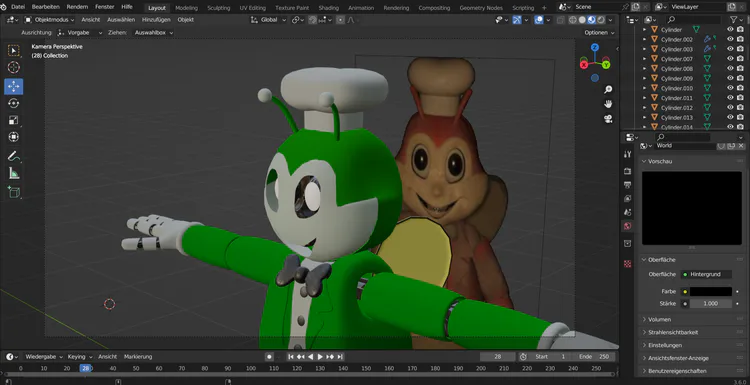750x385 pixels.
Task: Hide Cylinder.007 in viewport via eye icon
Action: coord(730,59)
